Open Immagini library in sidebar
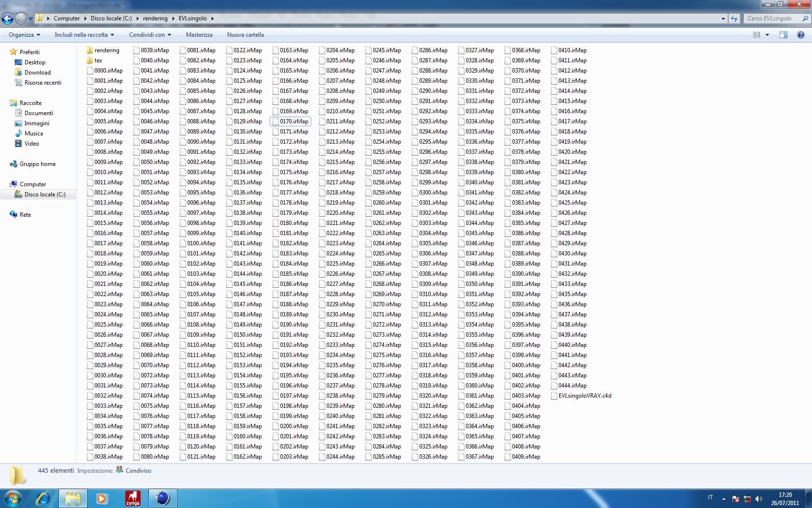Screen dimensions: 812x508 click(x=37, y=123)
